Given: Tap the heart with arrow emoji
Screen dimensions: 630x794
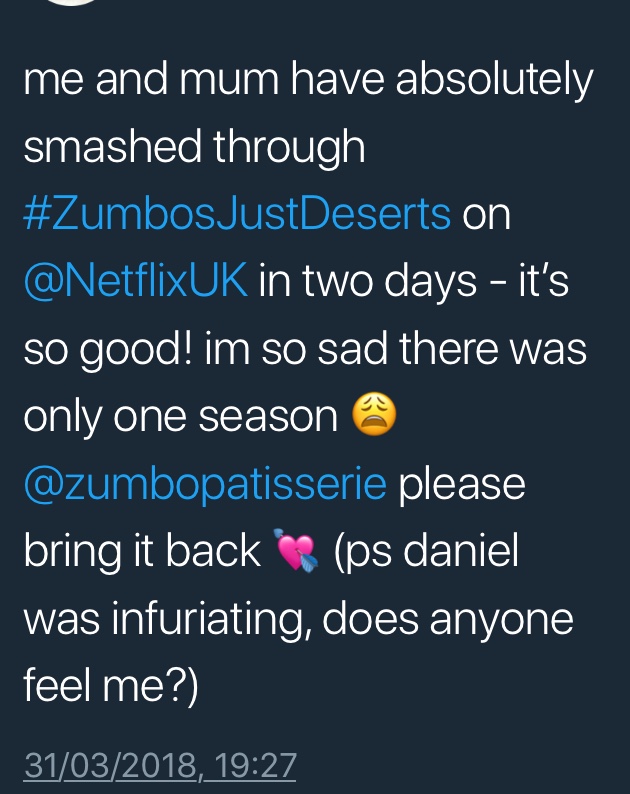Looking at the screenshot, I should point(294,552).
